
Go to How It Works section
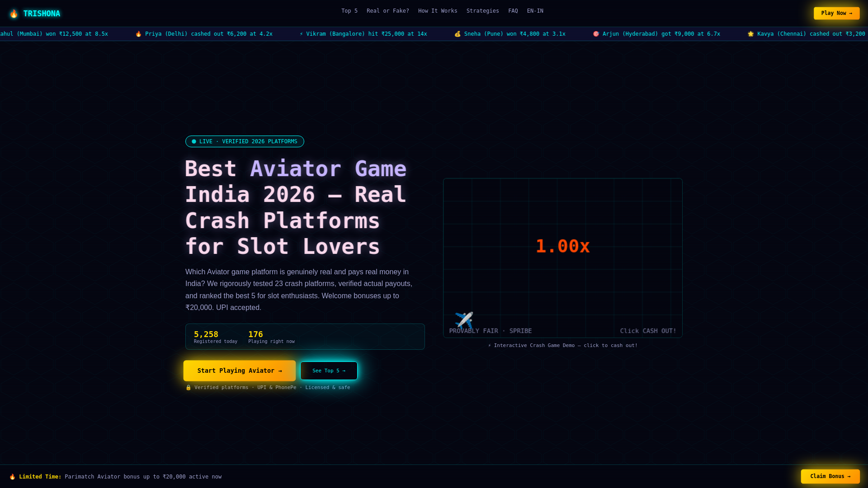[438, 11]
